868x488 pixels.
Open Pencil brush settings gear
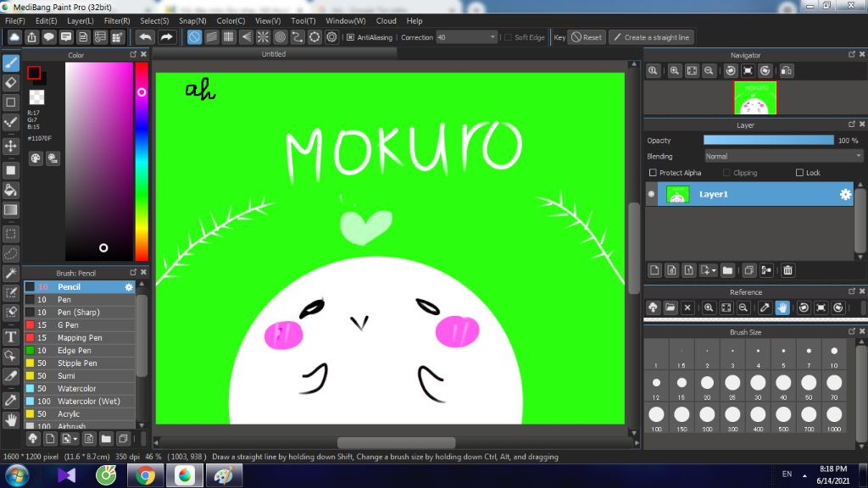pyautogui.click(x=129, y=286)
